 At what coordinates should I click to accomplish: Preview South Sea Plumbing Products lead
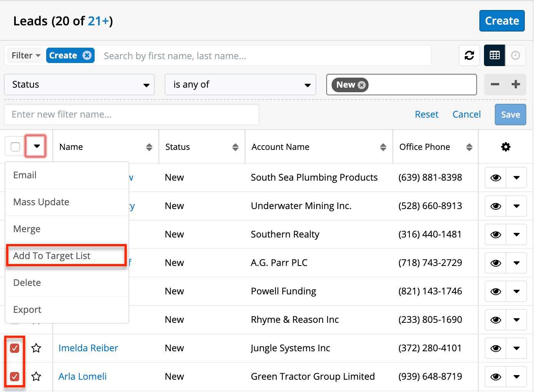[496, 178]
